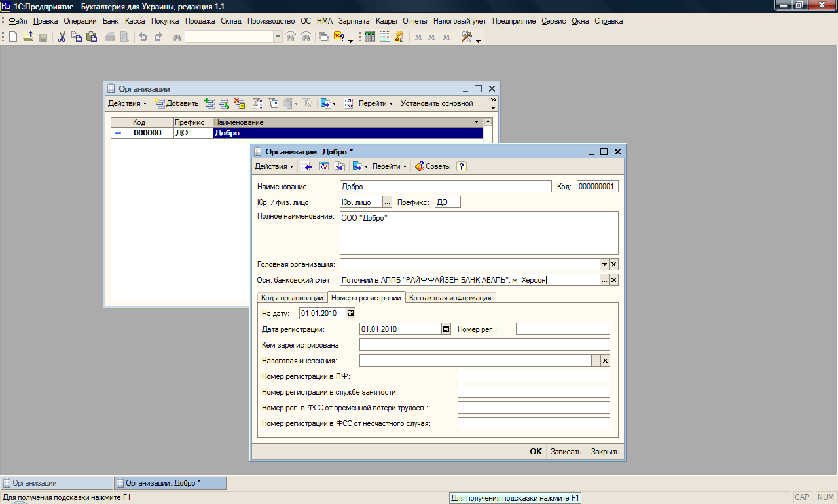This screenshot has width=838, height=504.
Task: Click the Советы tips button
Action: click(433, 166)
